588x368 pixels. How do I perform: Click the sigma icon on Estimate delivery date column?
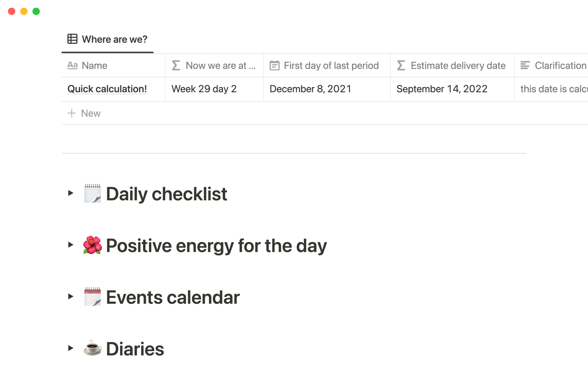pos(401,65)
